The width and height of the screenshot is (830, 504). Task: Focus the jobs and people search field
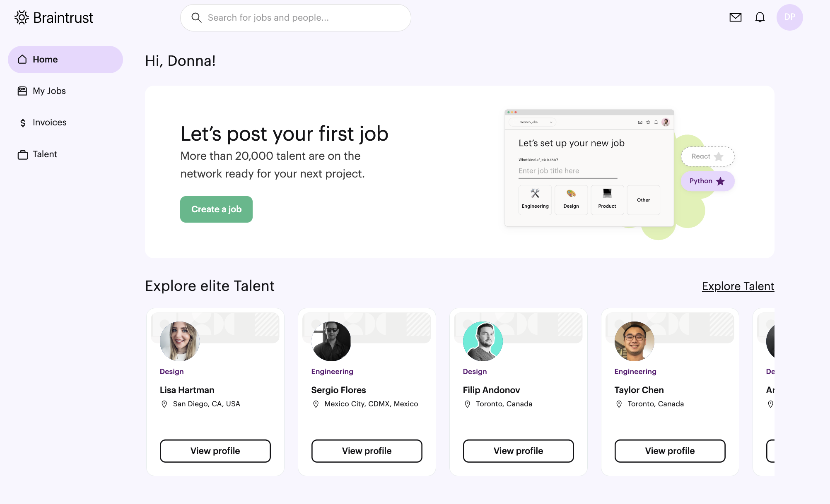[296, 18]
